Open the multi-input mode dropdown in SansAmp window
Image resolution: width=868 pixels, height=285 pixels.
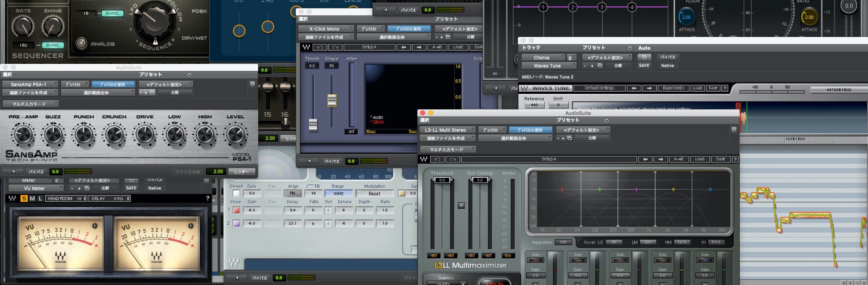click(x=31, y=104)
